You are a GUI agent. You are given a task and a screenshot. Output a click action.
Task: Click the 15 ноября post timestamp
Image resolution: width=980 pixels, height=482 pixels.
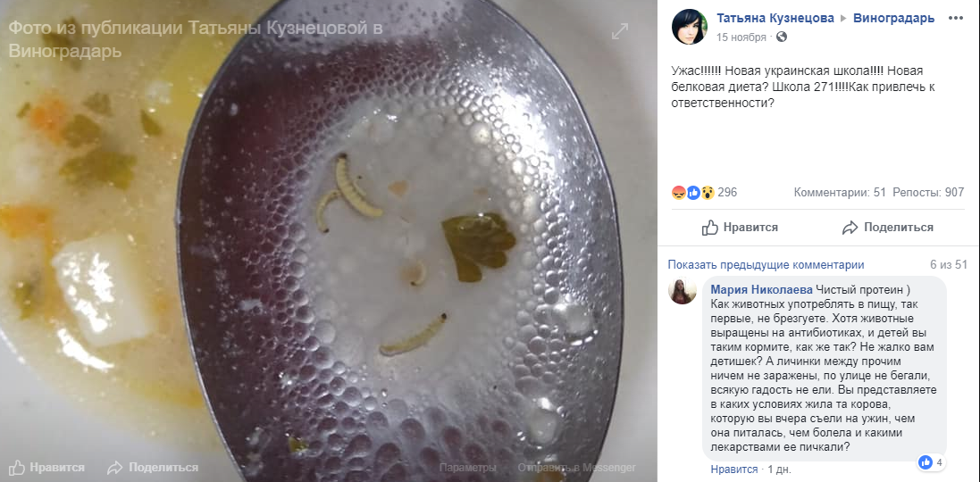(x=741, y=37)
